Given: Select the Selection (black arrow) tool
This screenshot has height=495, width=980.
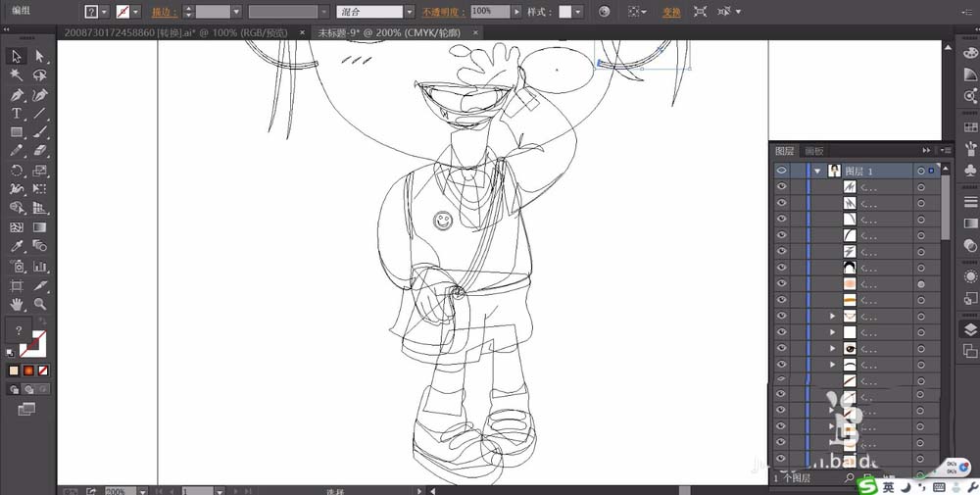Looking at the screenshot, I should (17, 56).
